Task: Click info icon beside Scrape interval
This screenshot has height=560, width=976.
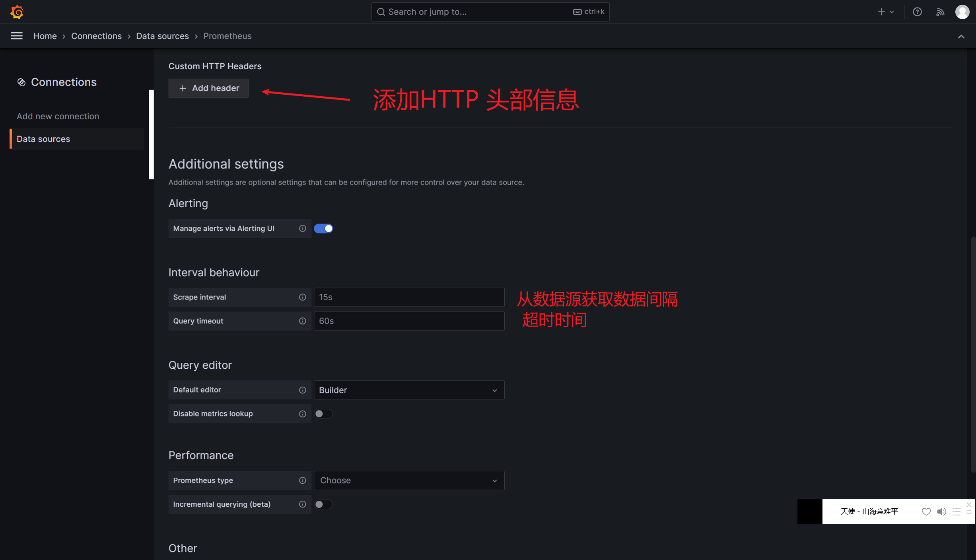Action: tap(303, 297)
